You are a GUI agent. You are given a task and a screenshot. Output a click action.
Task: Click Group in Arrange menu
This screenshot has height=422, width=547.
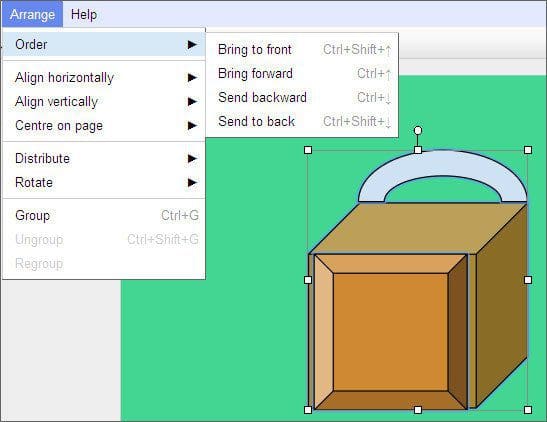(x=104, y=215)
